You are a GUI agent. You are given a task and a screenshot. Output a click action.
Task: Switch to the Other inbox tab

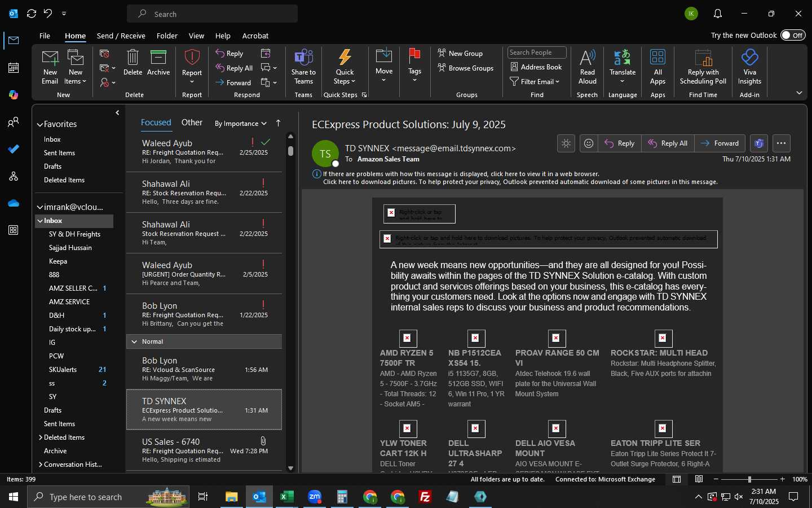[192, 122]
